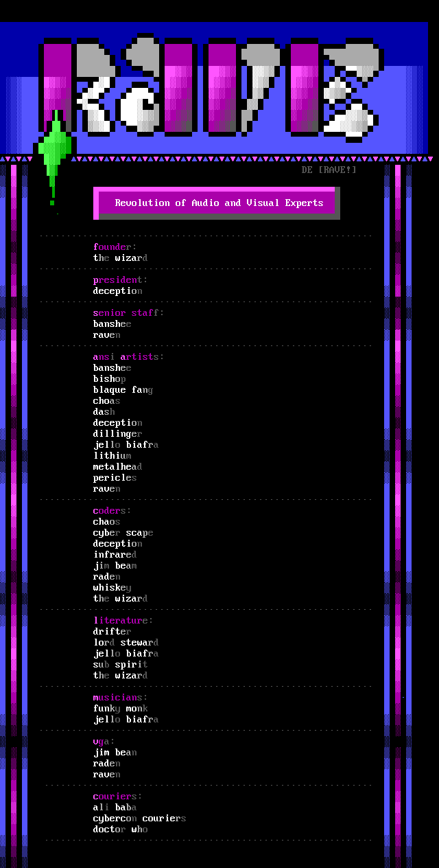The width and height of the screenshot is (439, 868).
Task: Select 'cyber scape' in the coders list
Action: pyautogui.click(x=123, y=533)
